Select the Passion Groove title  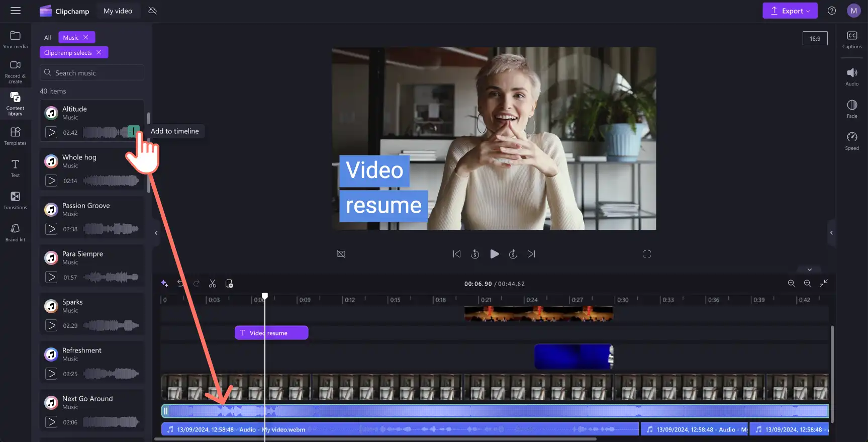pyautogui.click(x=86, y=206)
